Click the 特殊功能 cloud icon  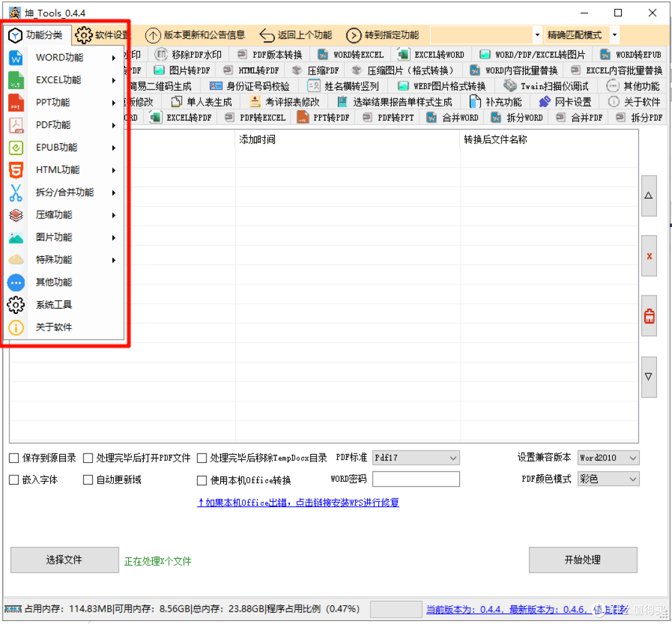(16, 259)
